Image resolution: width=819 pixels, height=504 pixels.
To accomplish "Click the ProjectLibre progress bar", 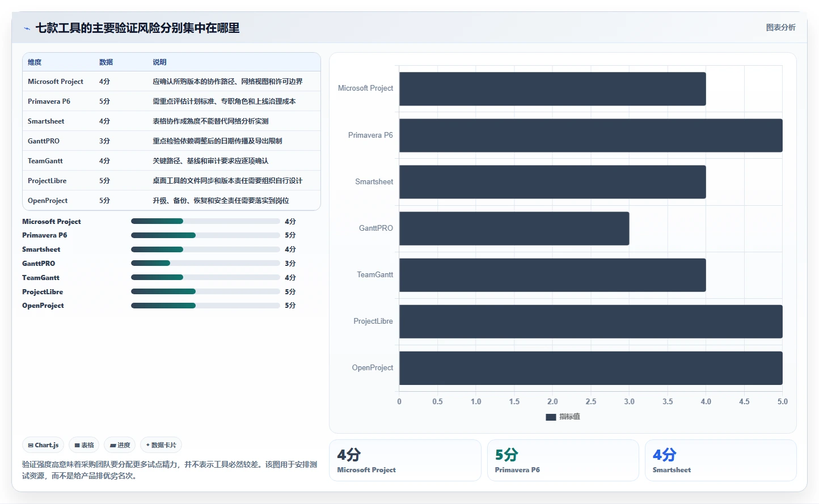I will (205, 291).
